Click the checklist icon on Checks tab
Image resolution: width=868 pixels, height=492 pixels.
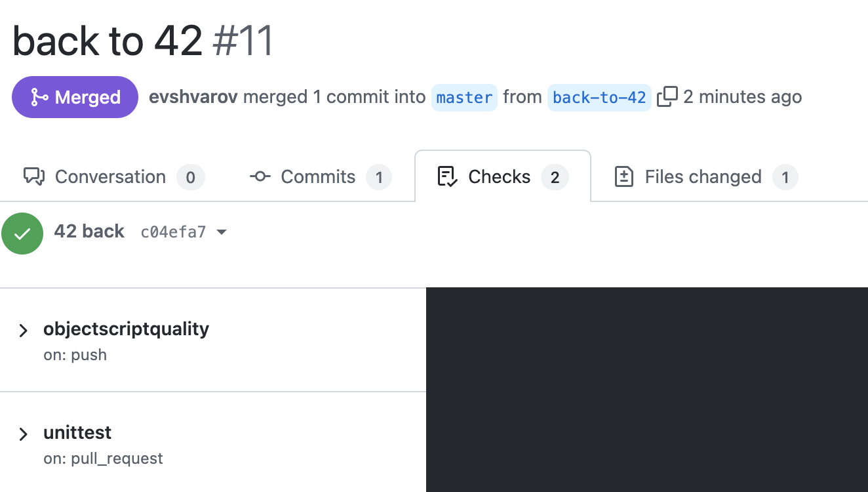[x=447, y=176]
